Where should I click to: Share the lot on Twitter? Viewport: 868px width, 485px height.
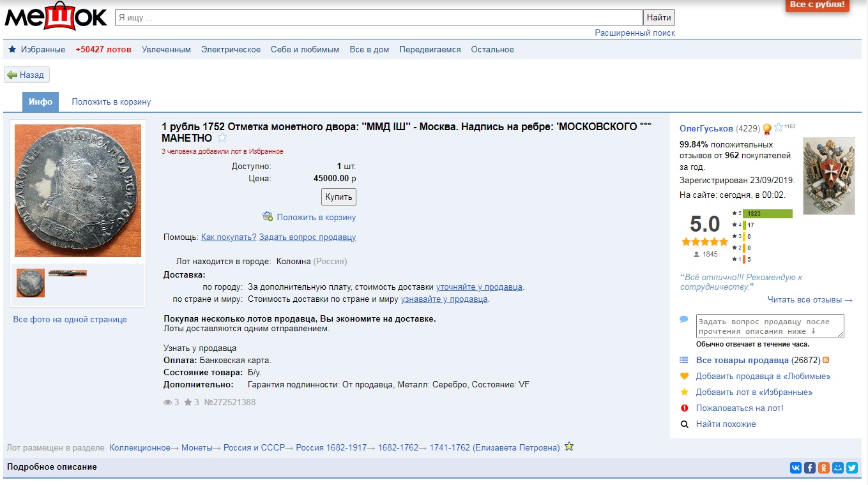coord(852,468)
